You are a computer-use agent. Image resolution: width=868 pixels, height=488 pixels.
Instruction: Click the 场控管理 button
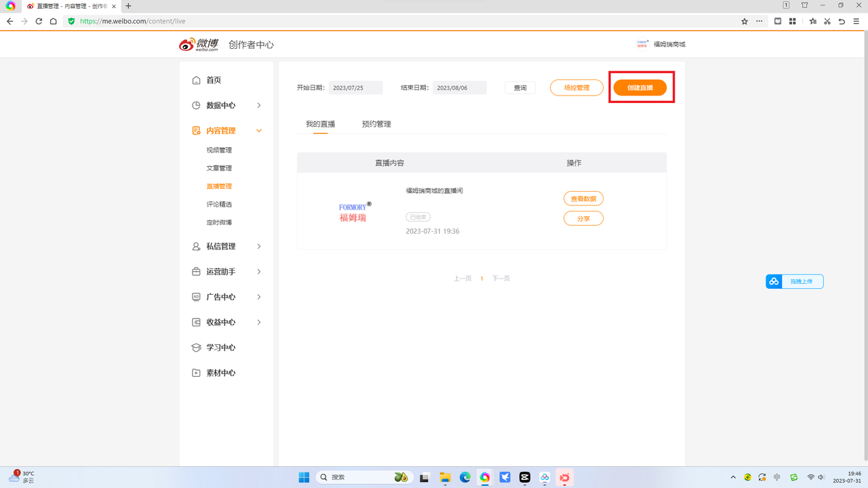576,88
